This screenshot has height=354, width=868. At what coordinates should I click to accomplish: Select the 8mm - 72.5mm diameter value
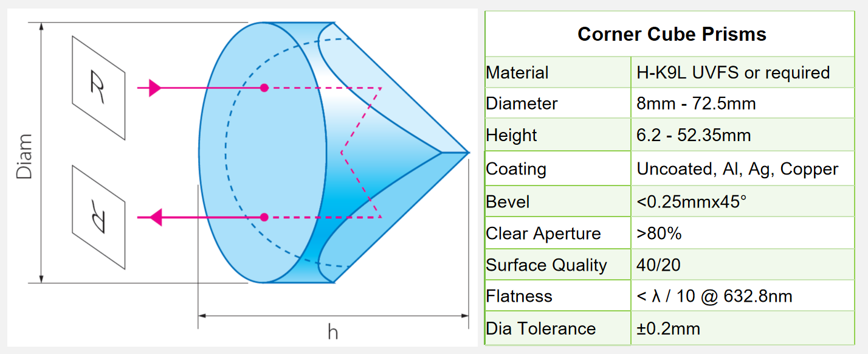(696, 103)
